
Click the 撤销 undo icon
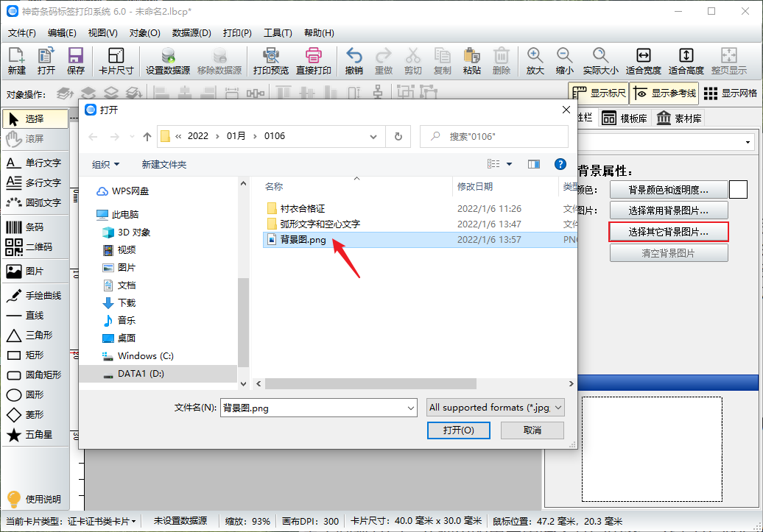(x=354, y=61)
